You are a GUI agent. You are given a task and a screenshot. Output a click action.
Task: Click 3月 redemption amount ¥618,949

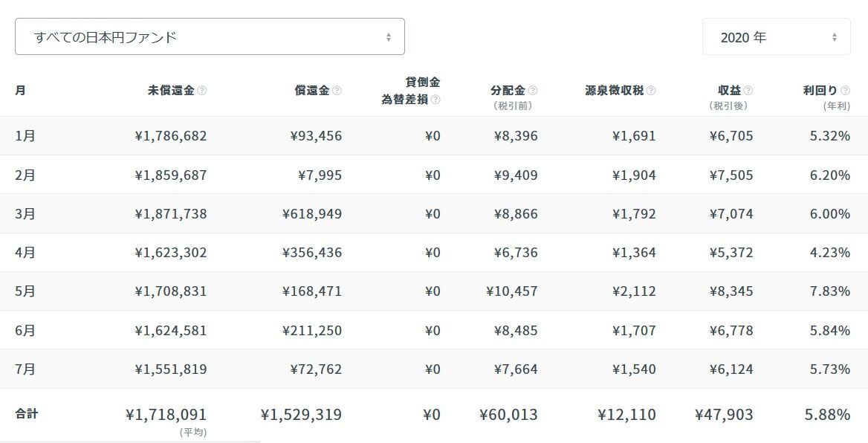click(312, 214)
